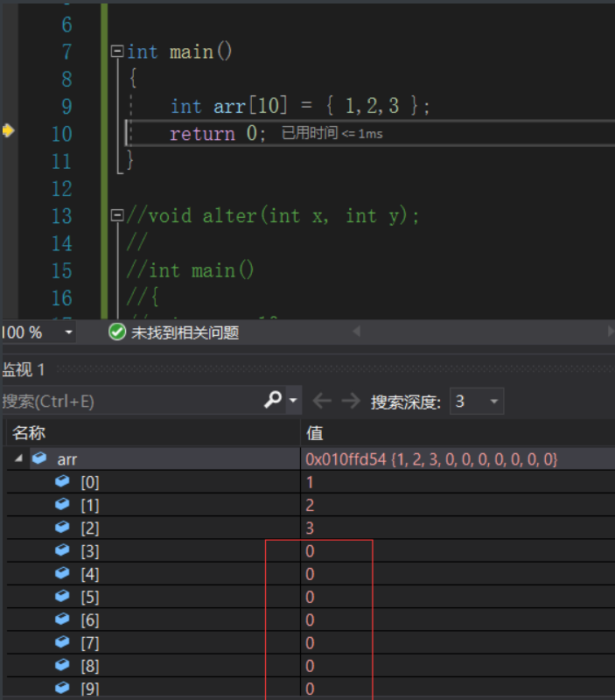The width and height of the screenshot is (615, 700).
Task: Open the search depth dropdown
Action: tap(477, 402)
